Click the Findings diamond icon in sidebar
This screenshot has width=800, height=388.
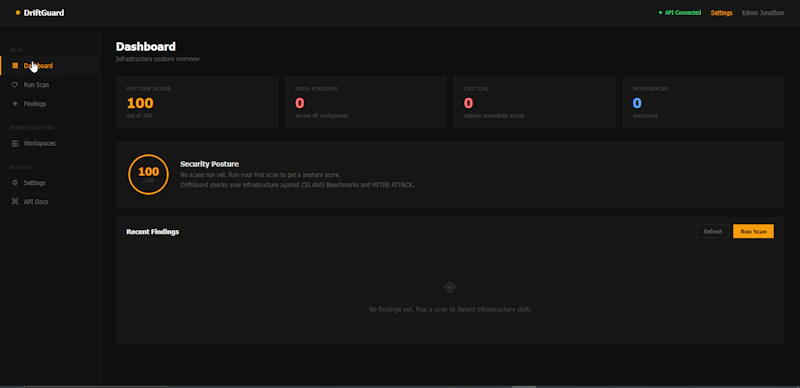point(15,104)
